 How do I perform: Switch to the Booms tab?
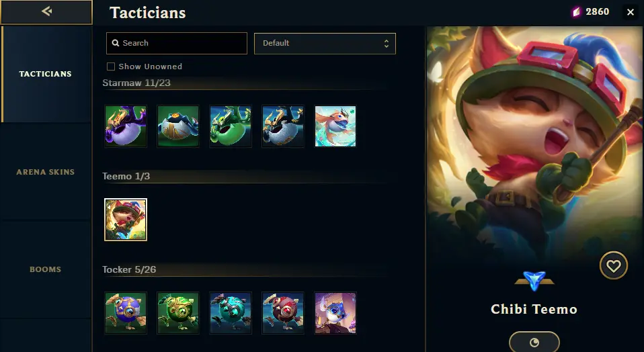(46, 269)
